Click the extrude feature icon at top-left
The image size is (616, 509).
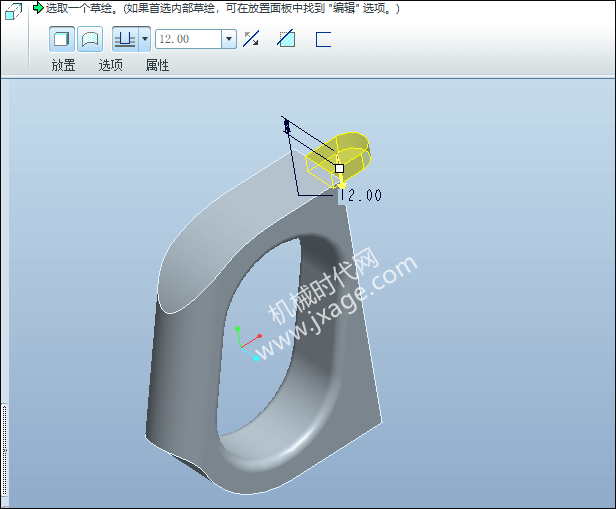[13, 11]
